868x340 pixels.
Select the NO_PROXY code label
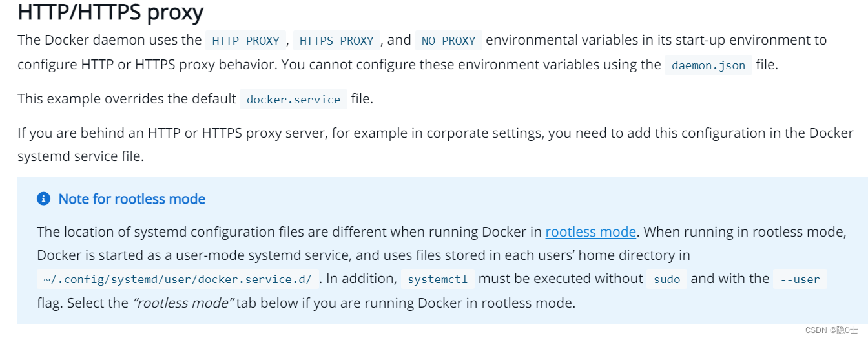coord(448,41)
